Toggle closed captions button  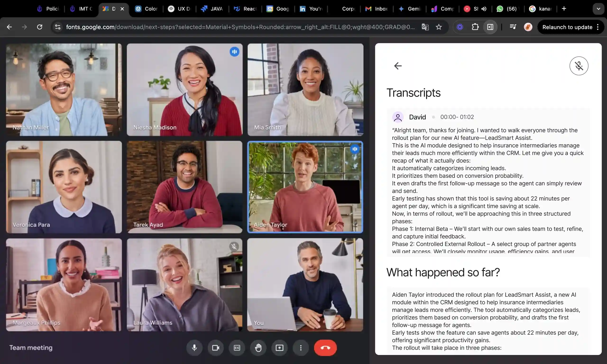[x=237, y=348]
